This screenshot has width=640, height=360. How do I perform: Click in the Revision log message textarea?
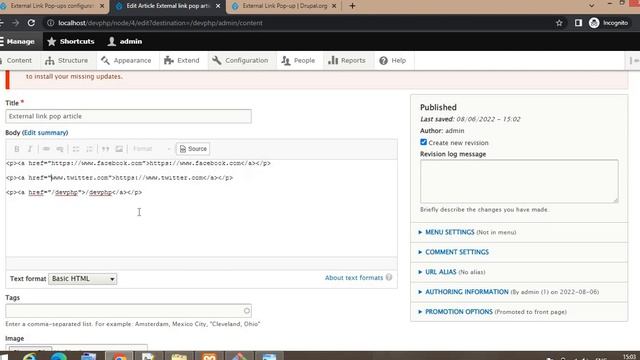(519, 181)
